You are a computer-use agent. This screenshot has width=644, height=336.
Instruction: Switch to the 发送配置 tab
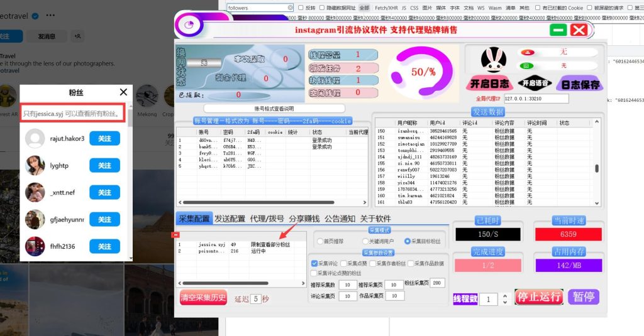230,219
